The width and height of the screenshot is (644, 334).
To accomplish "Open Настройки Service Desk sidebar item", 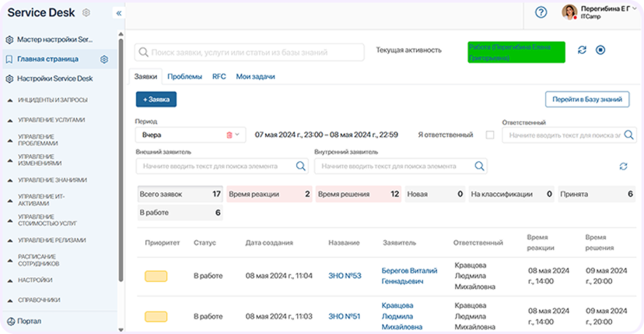I will click(55, 79).
